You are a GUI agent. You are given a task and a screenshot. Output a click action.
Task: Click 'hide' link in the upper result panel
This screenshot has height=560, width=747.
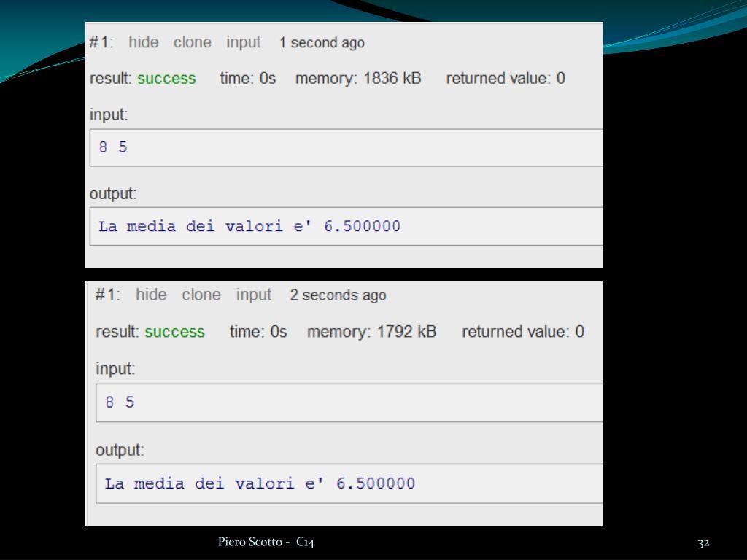(x=144, y=42)
